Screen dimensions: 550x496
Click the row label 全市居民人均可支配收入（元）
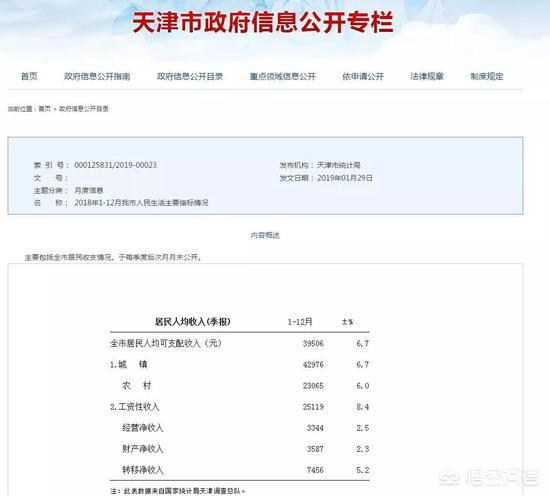point(166,343)
